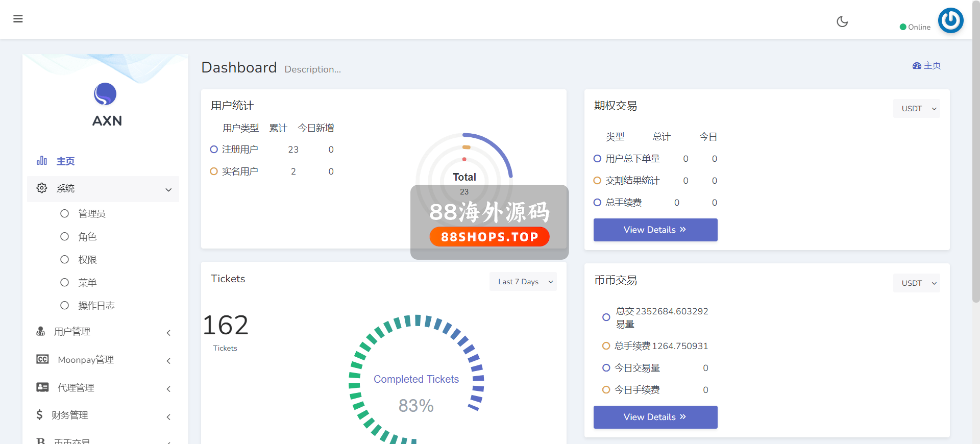The image size is (980, 444).
Task: Click the hamburger menu icon
Action: click(x=18, y=19)
